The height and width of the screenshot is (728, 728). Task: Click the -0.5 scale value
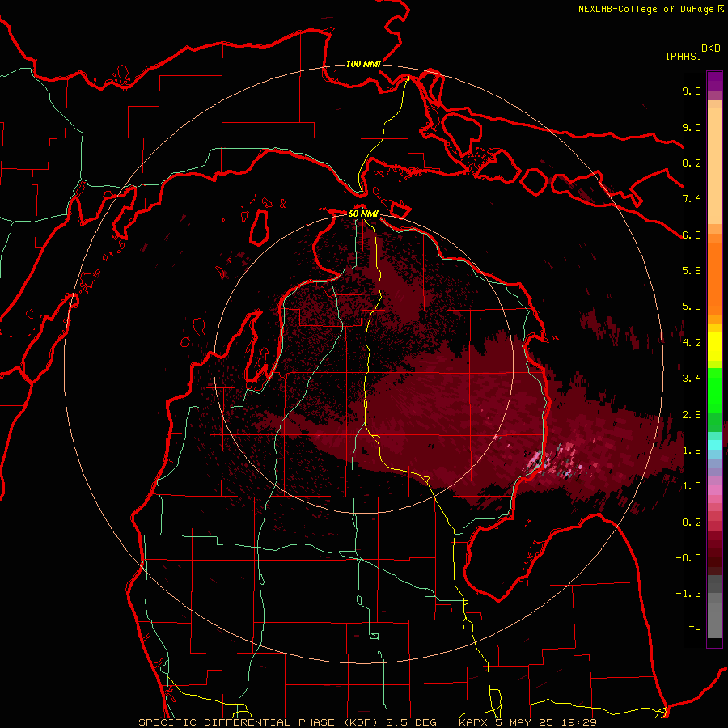(x=688, y=557)
